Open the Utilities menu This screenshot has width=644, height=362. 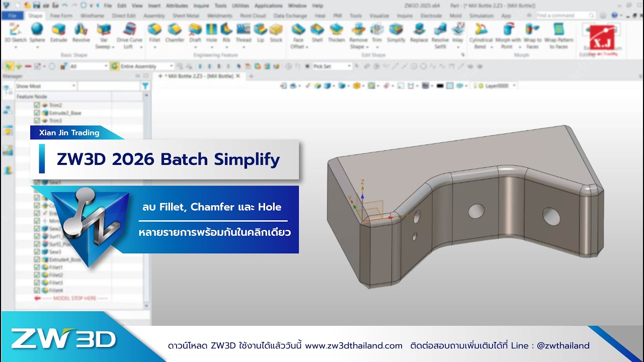241,6
